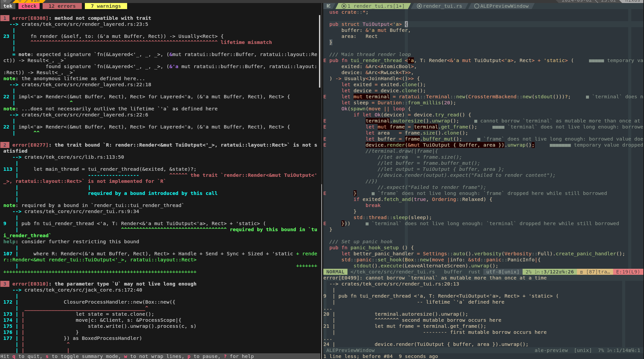Open path jack_core.rs:172:40
This screenshot has width=644, height=359.
pyautogui.click(x=83, y=290)
